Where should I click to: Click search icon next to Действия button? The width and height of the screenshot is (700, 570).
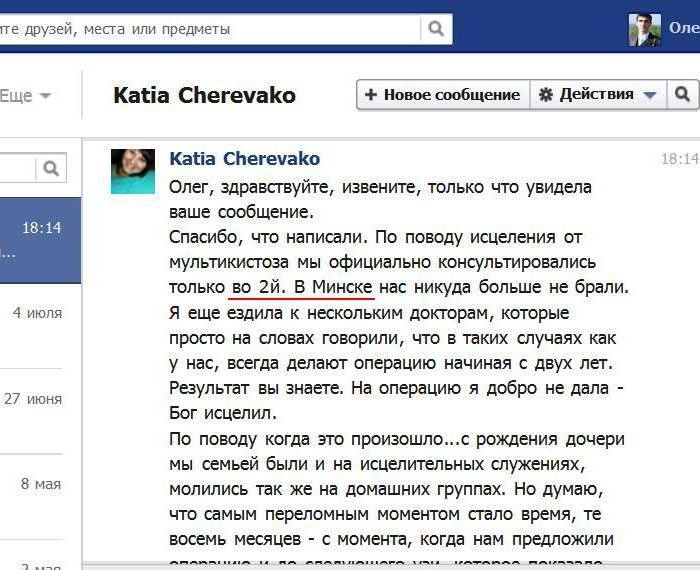point(682,95)
